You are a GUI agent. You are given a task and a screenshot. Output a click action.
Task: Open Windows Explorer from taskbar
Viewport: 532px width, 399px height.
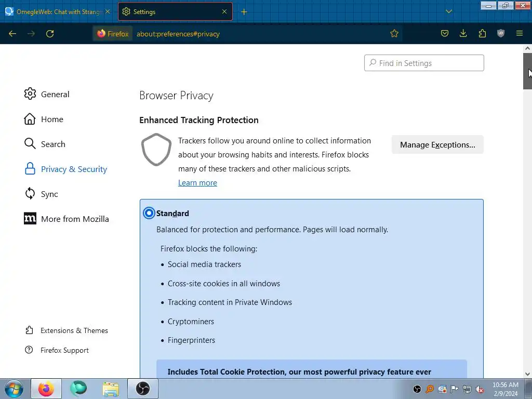coord(111,389)
